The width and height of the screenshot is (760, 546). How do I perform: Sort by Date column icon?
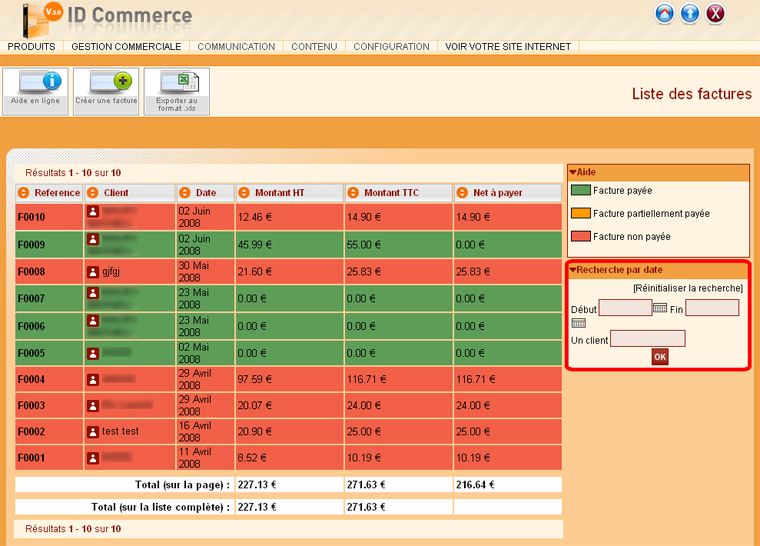[185, 193]
